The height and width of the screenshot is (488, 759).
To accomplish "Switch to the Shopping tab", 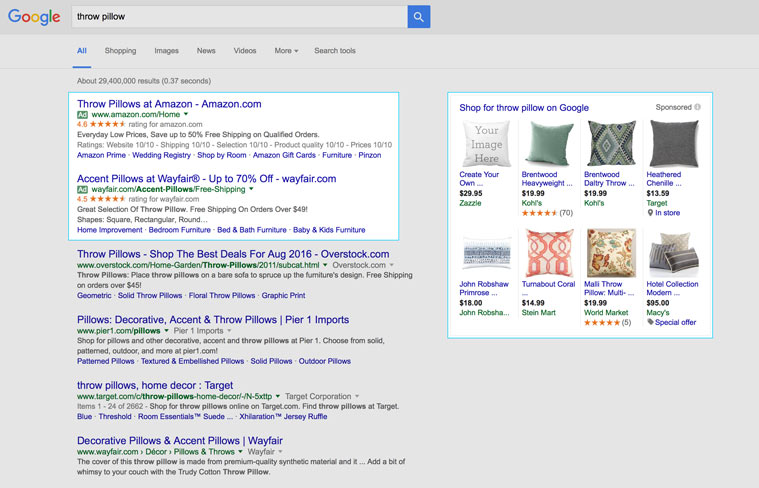I will click(x=121, y=50).
